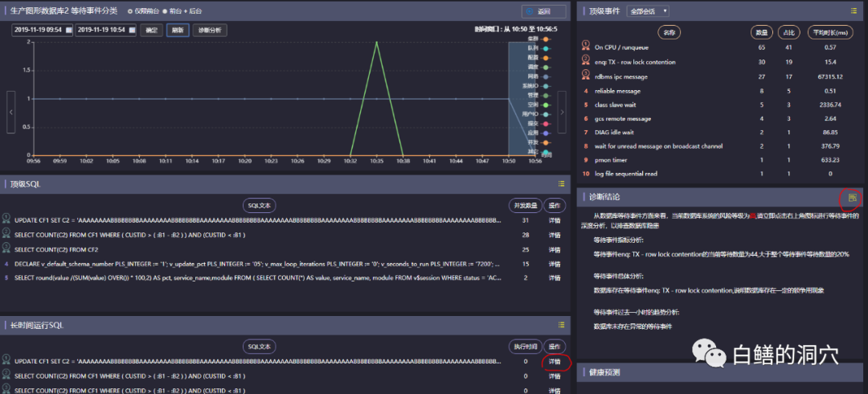Click the list icon in 长时间运行SQL panel
Image resolution: width=868 pixels, height=394 pixels.
point(562,324)
